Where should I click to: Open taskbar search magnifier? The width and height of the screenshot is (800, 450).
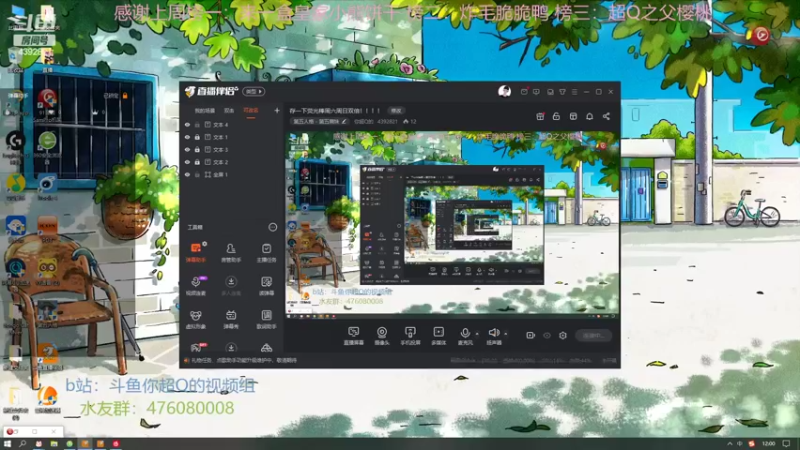[x=22, y=444]
